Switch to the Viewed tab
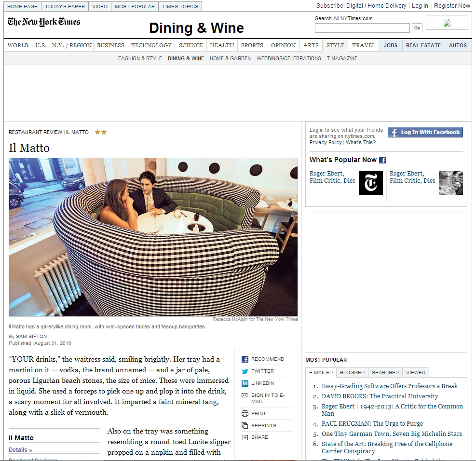 [415, 372]
